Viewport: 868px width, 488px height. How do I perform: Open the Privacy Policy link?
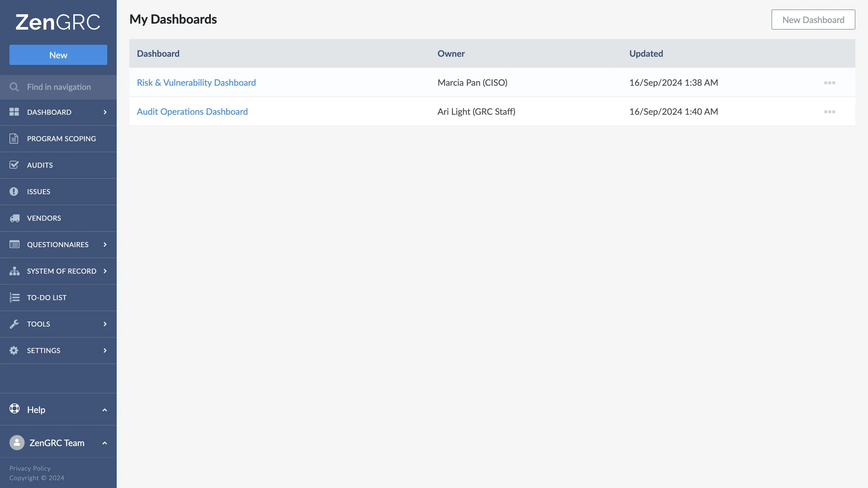(30, 468)
